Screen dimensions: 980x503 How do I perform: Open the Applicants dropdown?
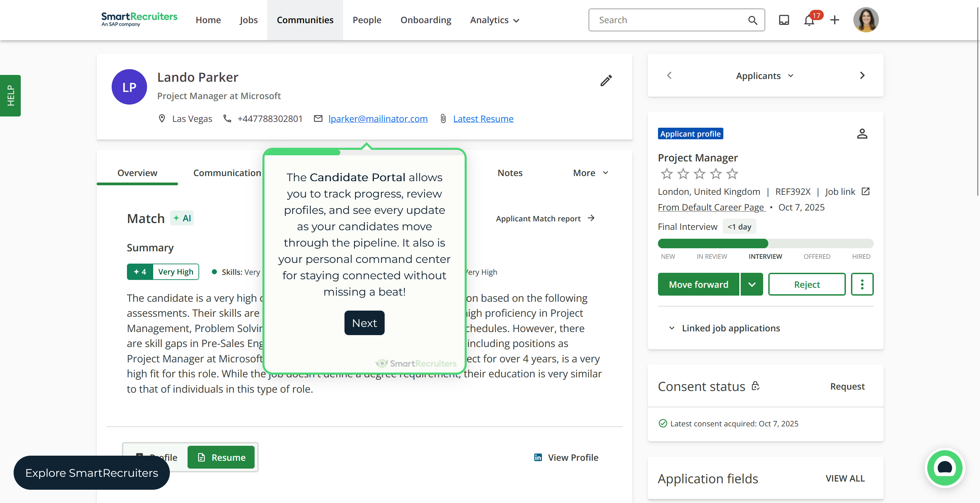coord(765,76)
